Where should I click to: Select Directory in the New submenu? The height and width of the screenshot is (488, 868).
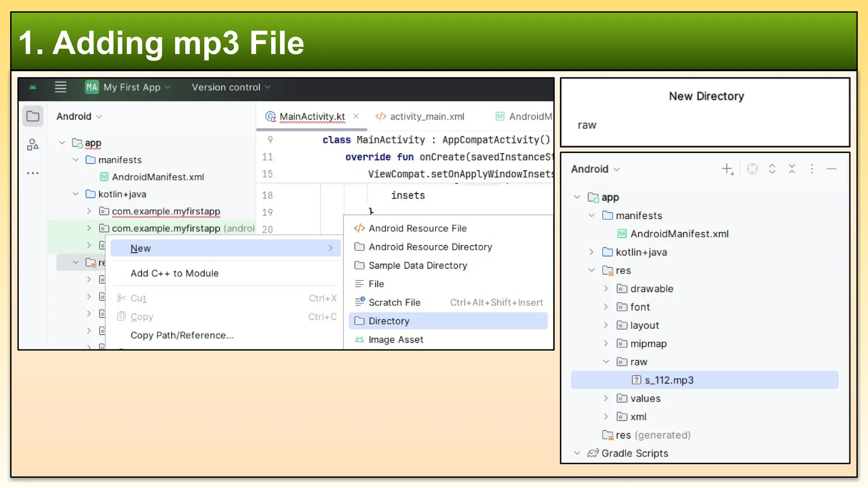coord(448,321)
